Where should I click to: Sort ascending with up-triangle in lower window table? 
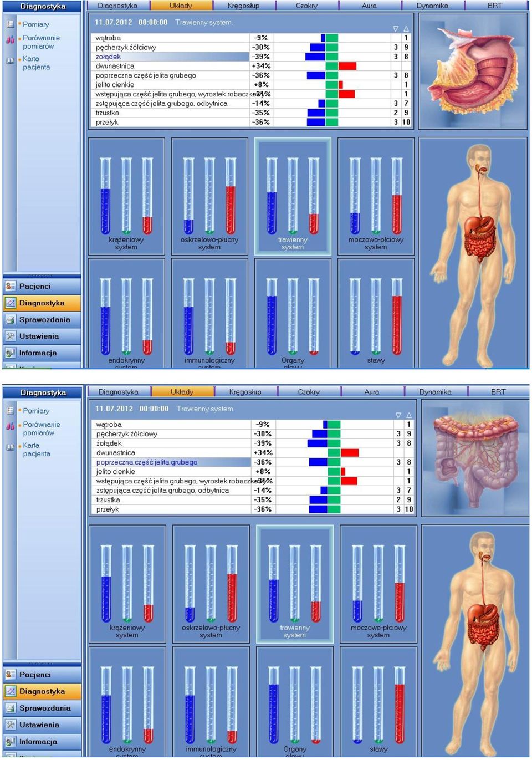[408, 415]
